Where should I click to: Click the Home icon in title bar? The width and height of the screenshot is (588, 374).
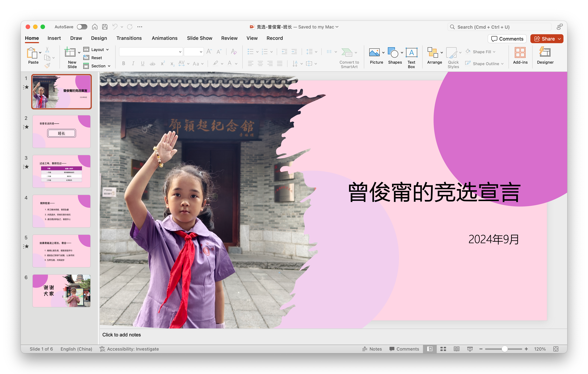[95, 27]
